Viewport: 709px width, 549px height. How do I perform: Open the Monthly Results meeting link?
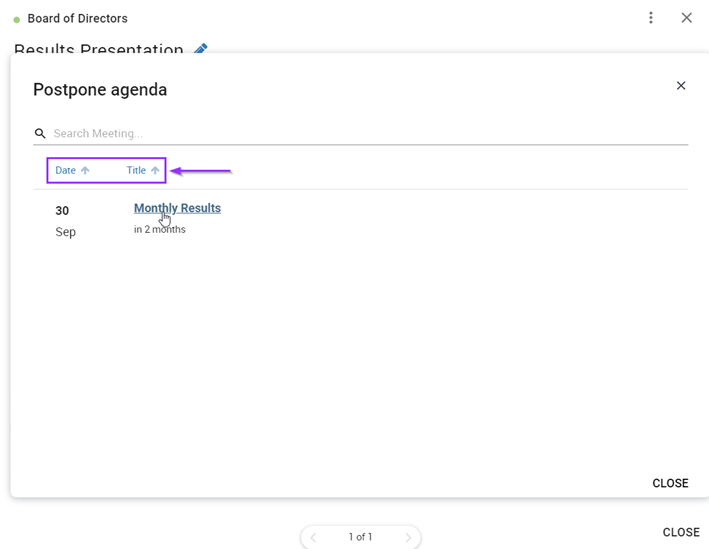[177, 208]
